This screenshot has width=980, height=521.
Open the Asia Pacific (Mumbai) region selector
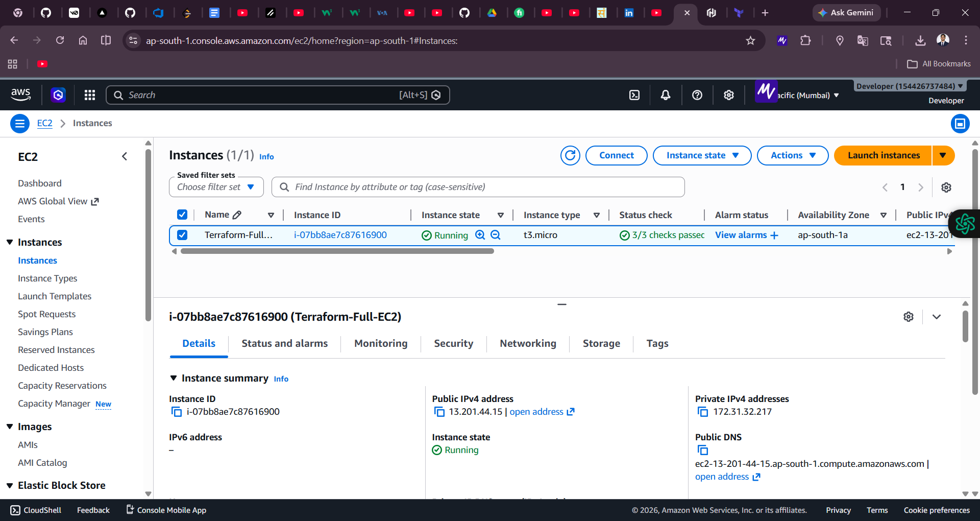[x=808, y=96]
